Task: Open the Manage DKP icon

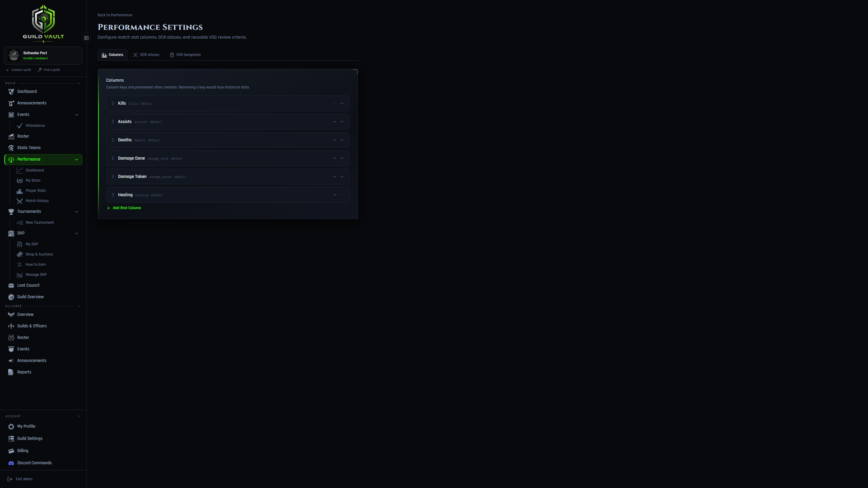Action: click(20, 275)
